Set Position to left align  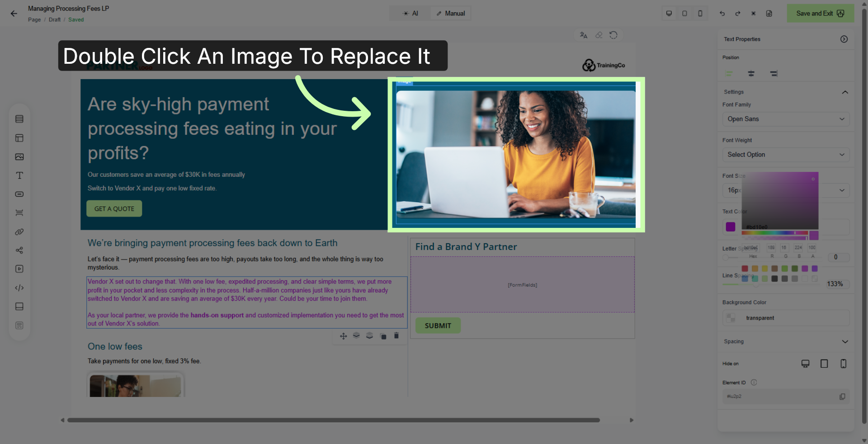click(729, 73)
